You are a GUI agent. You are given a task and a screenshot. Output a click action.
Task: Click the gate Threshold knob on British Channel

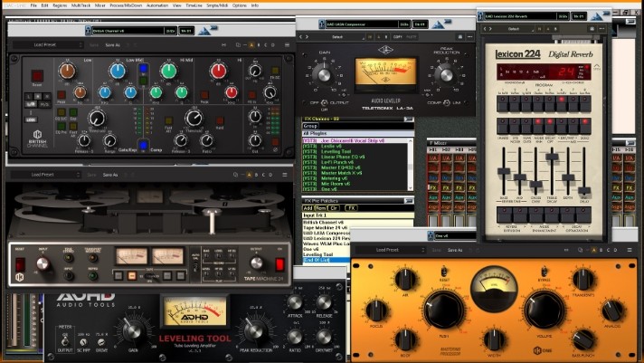pos(97,119)
